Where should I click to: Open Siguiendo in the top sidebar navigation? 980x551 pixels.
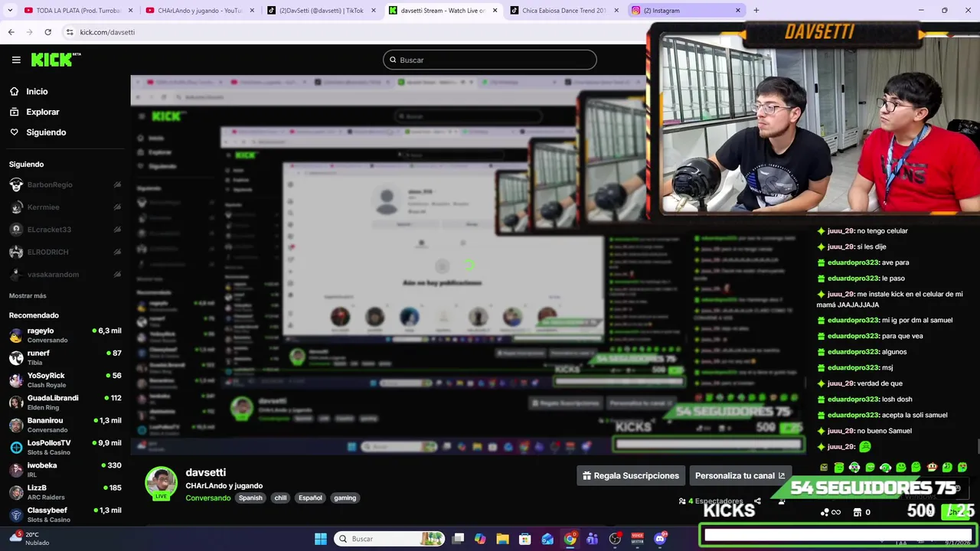pos(46,132)
